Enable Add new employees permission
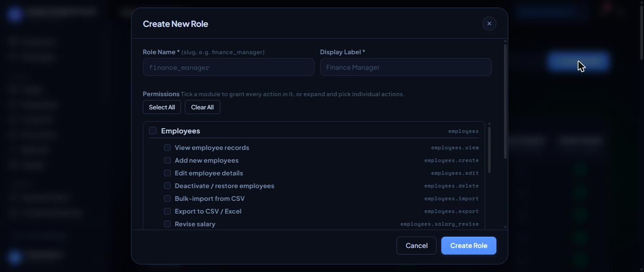The image size is (644, 272). pos(167,160)
